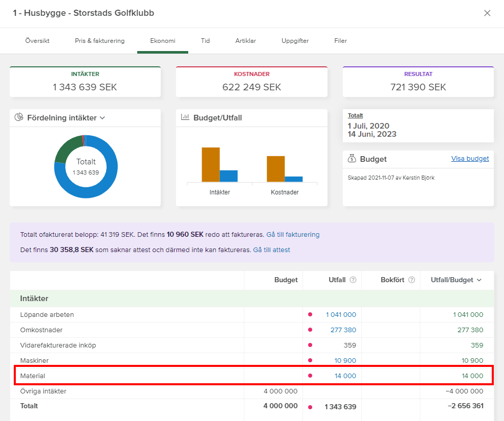
Task: Expand the Fördelning intäkter dropdown
Action: (102, 118)
